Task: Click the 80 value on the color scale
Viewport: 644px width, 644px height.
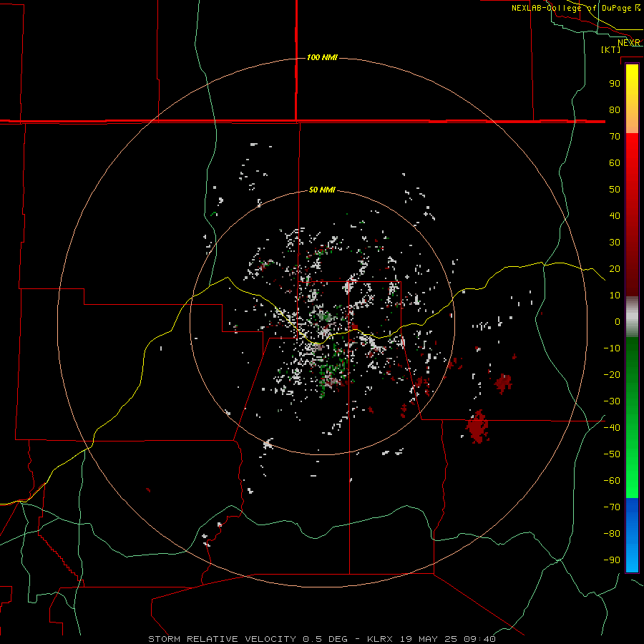Action: (615, 110)
